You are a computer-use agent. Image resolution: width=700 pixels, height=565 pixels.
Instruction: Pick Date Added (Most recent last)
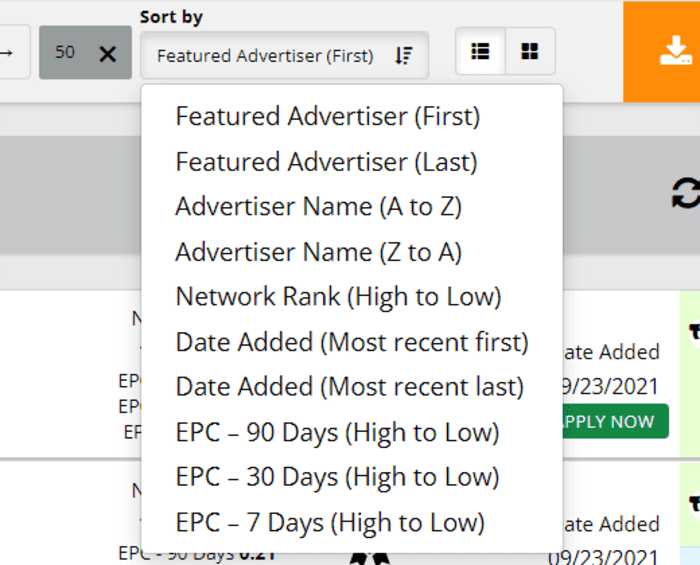pyautogui.click(x=349, y=386)
